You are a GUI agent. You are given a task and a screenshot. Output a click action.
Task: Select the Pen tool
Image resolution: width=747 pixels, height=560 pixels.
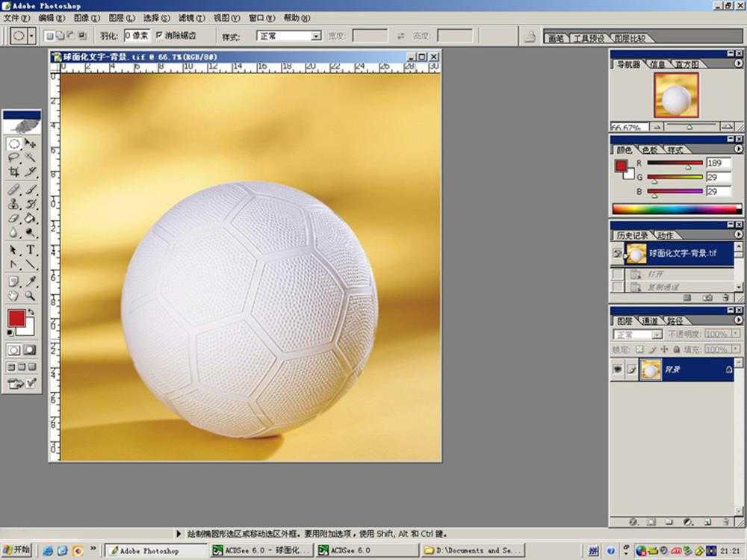13,264
